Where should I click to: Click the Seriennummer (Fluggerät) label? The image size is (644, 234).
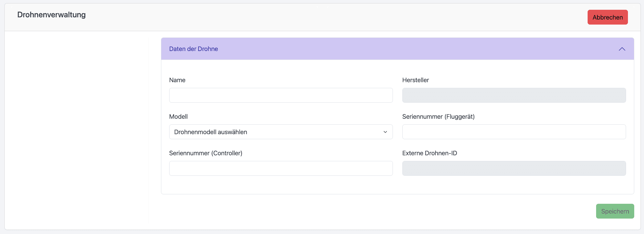tap(438, 117)
